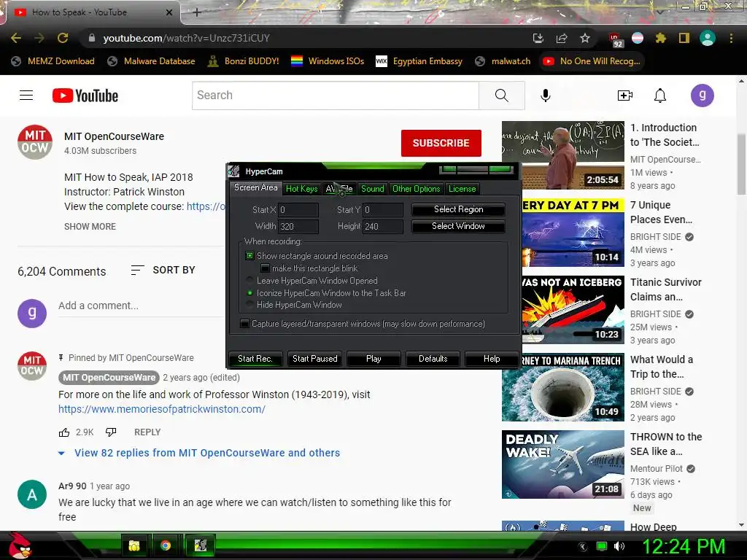747x560 pixels.
Task: Select Screen Area tab
Action: pos(256,187)
